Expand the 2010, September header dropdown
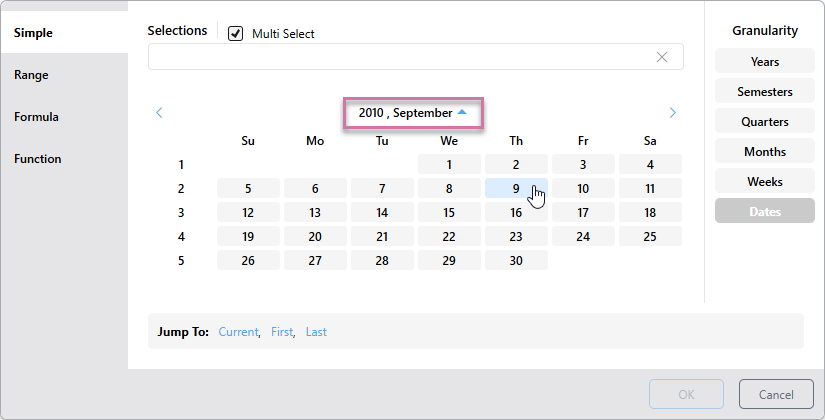 (413, 113)
